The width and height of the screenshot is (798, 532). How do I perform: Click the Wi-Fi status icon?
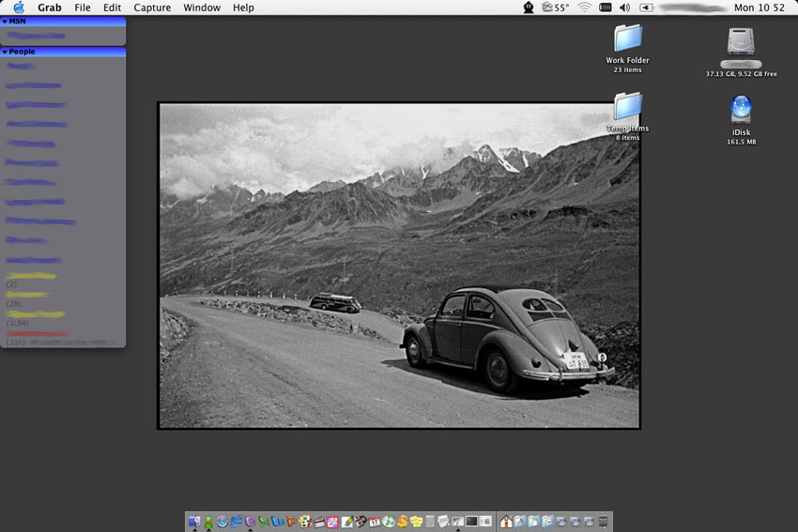[584, 8]
